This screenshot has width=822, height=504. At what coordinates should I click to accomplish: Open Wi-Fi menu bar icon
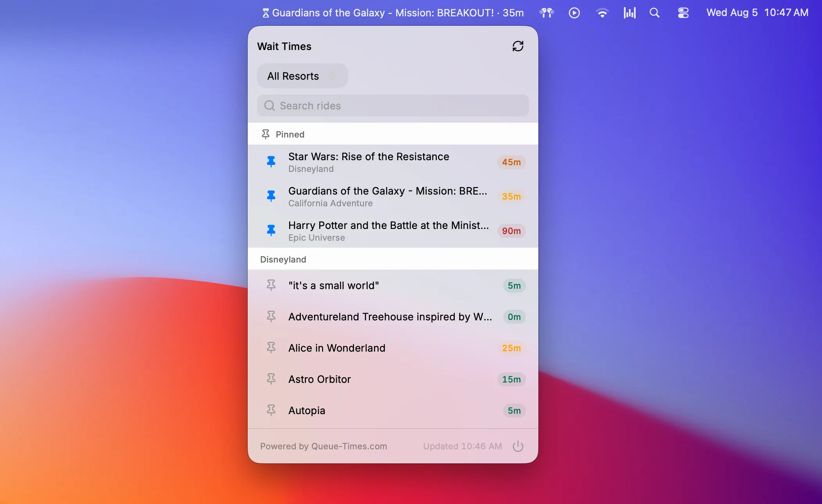(x=602, y=13)
